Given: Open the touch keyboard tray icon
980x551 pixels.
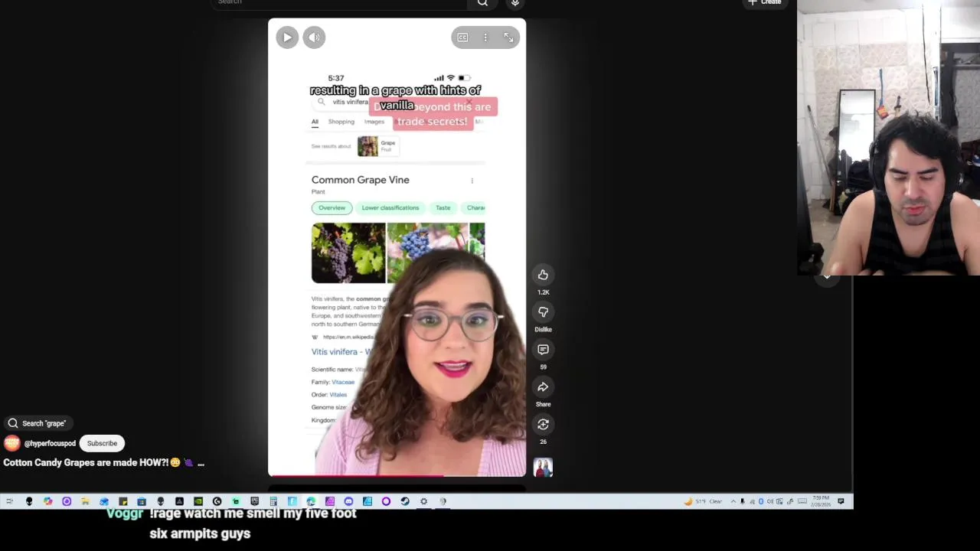Looking at the screenshot, I should coord(802,501).
